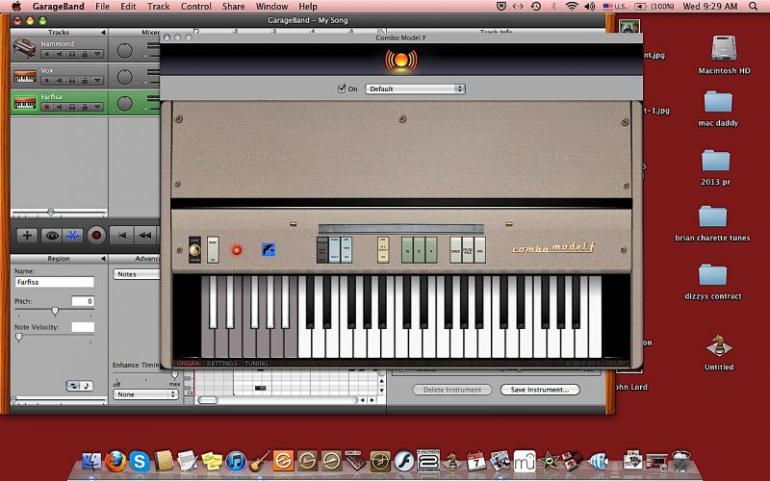Click the eye icon in the transport bar
770x481 pixels.
(x=51, y=236)
